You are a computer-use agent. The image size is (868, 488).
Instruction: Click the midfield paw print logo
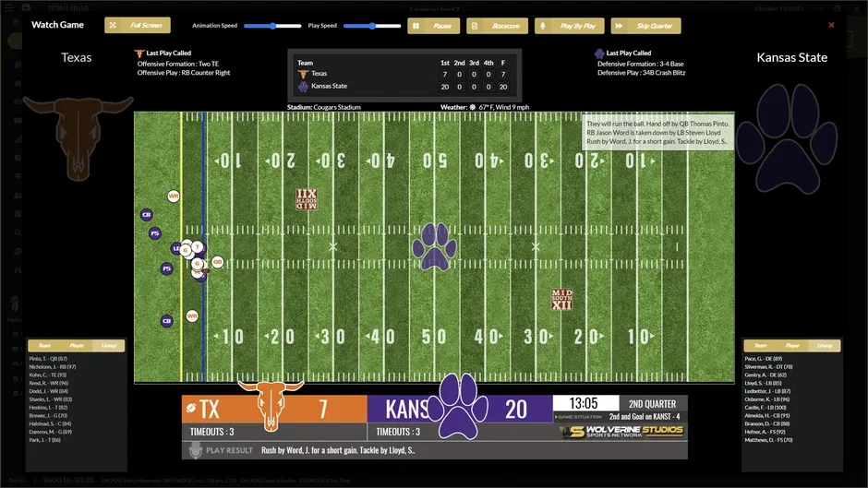(435, 246)
